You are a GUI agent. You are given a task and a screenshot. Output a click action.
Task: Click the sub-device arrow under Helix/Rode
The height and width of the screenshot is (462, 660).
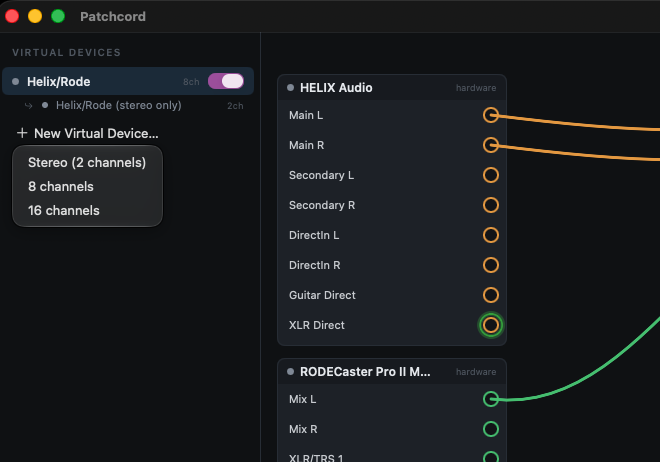tap(29, 106)
